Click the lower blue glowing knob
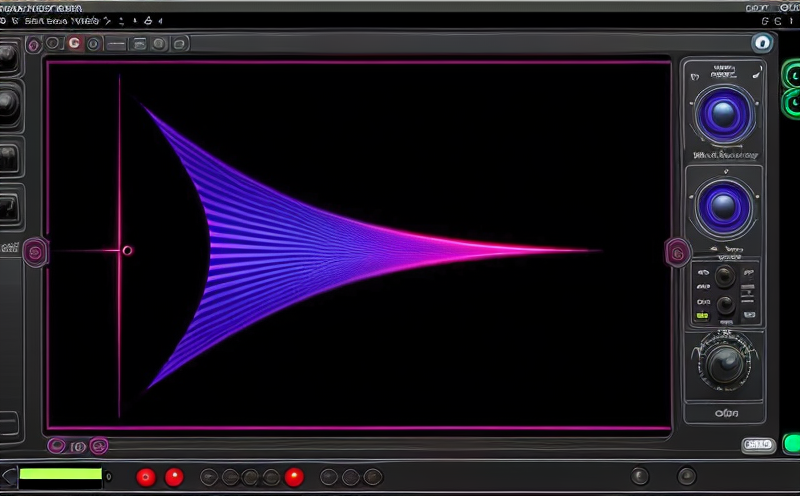800x496 pixels. (723, 206)
